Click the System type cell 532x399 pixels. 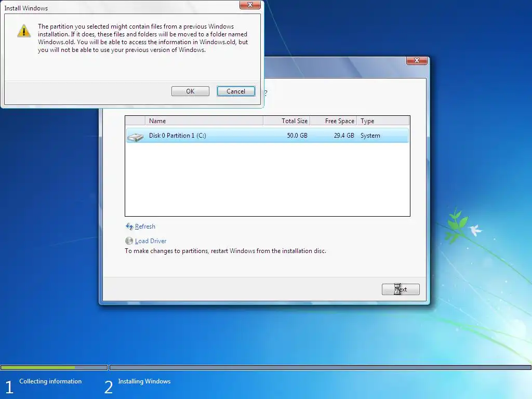click(370, 136)
